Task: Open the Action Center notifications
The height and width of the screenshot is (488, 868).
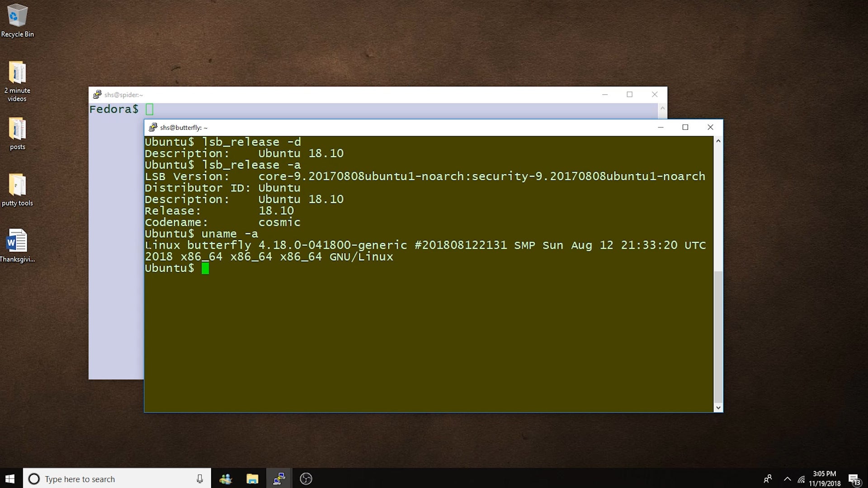Action: 854,479
